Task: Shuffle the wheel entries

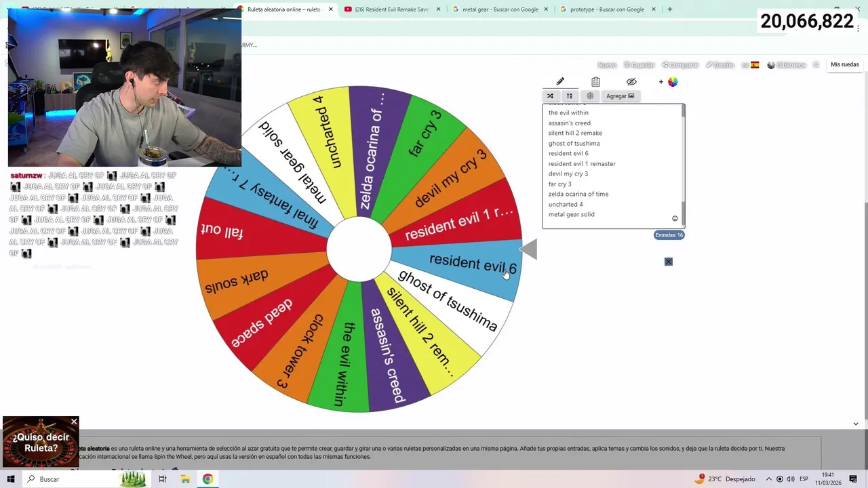Action: pyautogui.click(x=550, y=96)
